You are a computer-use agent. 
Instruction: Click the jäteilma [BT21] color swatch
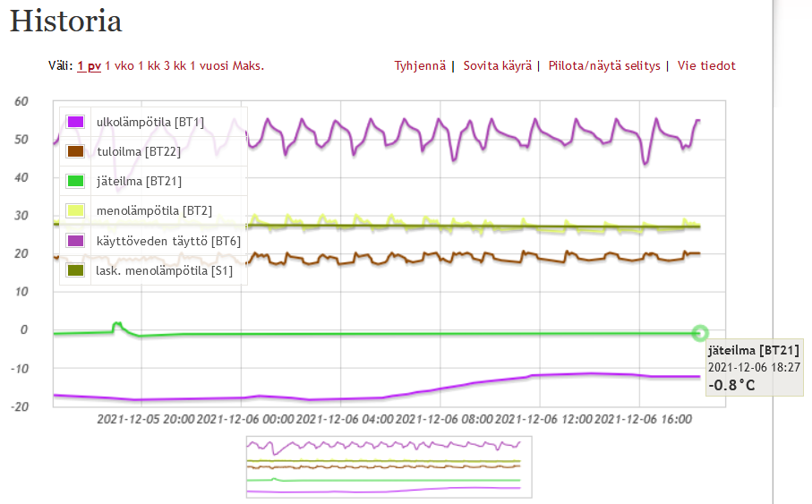point(75,182)
